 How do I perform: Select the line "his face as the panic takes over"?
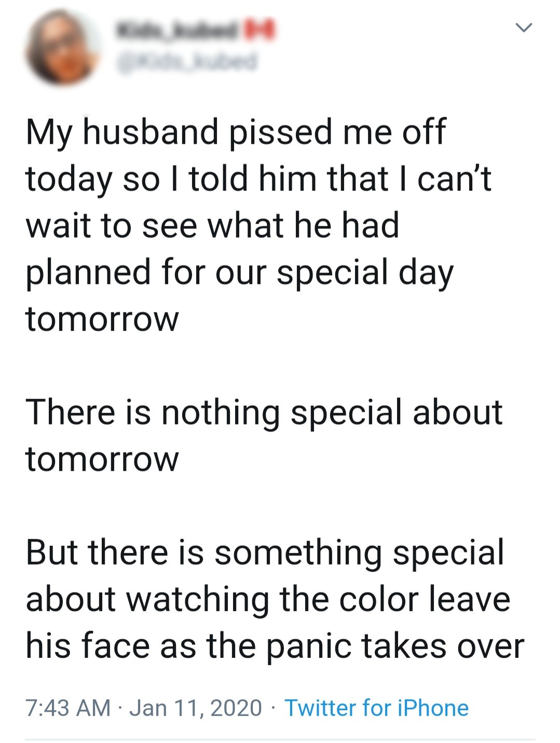pyautogui.click(x=275, y=646)
